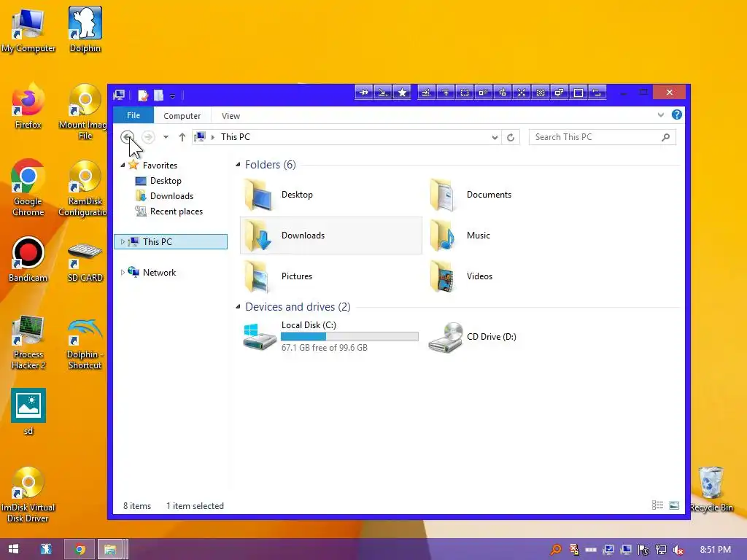
Task: Switch to the Computer ribbon tab
Action: coord(182,116)
